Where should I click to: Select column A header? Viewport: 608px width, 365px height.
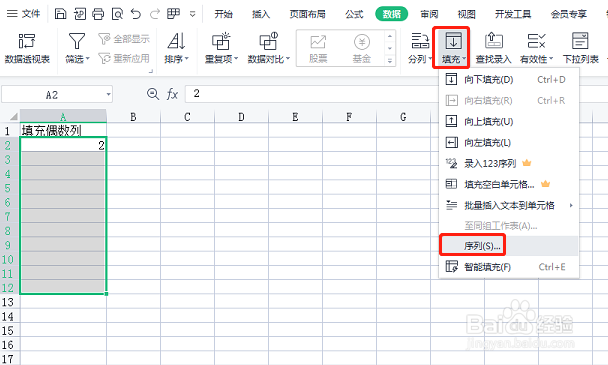(x=63, y=116)
